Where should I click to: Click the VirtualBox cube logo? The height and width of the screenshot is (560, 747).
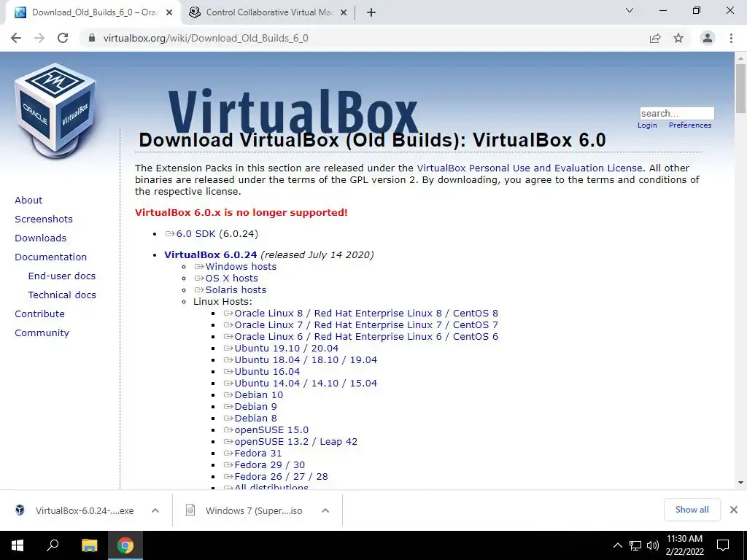tap(55, 111)
